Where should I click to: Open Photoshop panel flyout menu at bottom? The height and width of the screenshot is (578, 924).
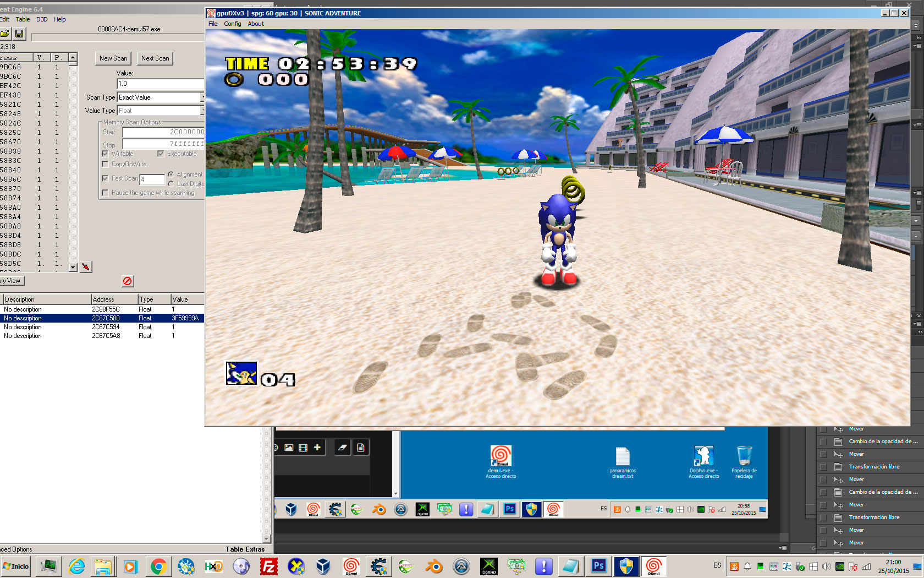pyautogui.click(x=782, y=548)
